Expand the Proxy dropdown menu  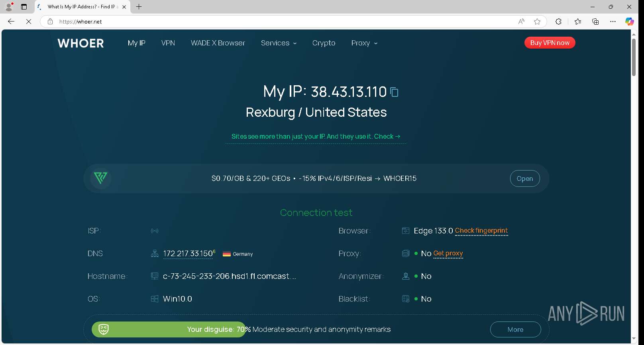click(x=364, y=43)
